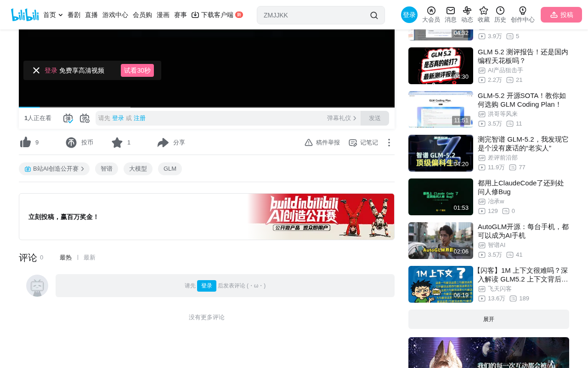
Task: Click 登录 link in danmaku input
Action: (x=118, y=118)
